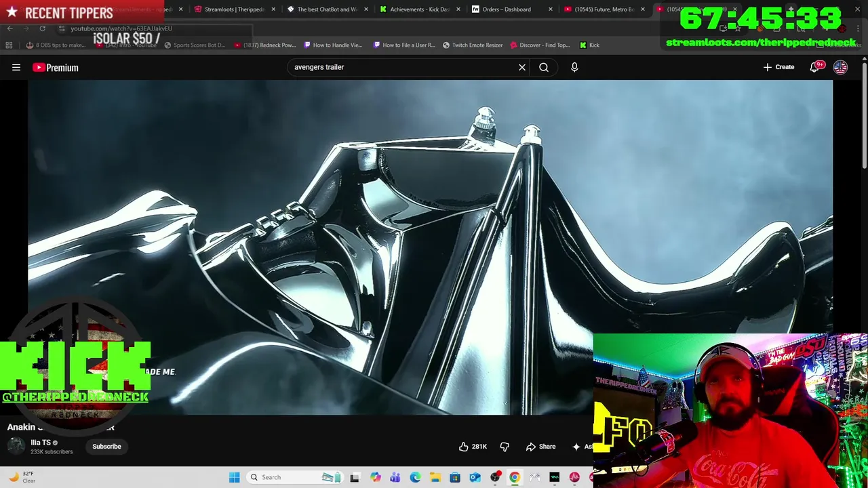Image resolution: width=868 pixels, height=488 pixels.
Task: Launch Copilot from the taskbar
Action: (376, 477)
